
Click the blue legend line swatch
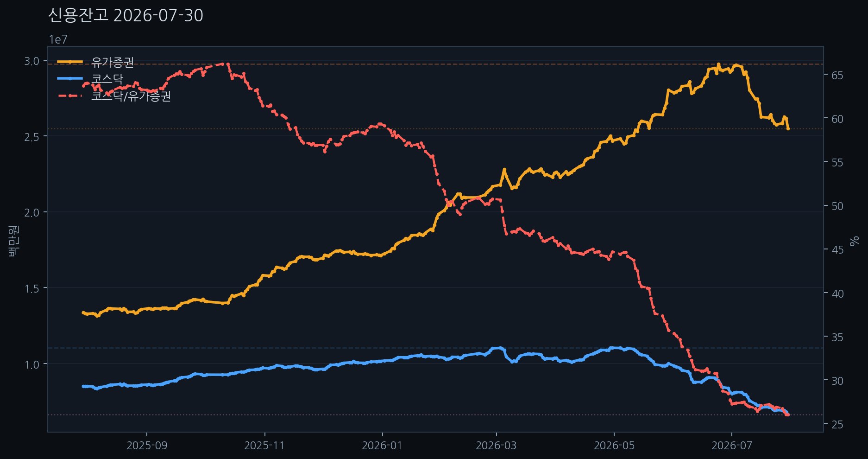[x=70, y=79]
